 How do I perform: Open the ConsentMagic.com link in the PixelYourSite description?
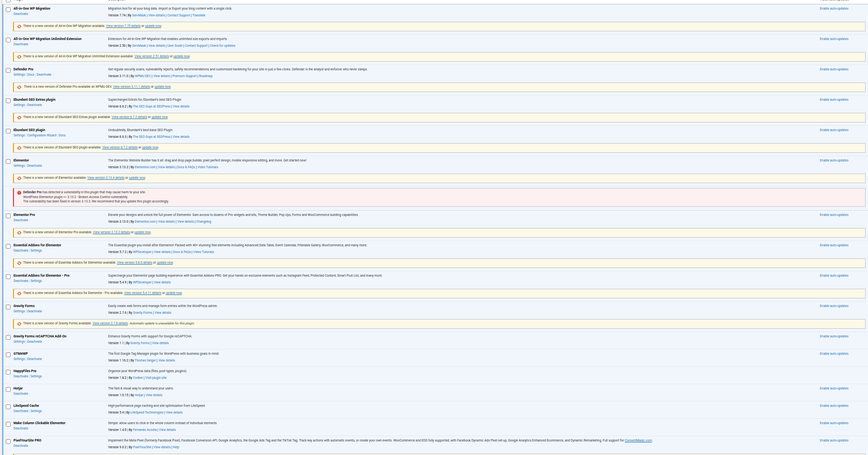point(638,441)
